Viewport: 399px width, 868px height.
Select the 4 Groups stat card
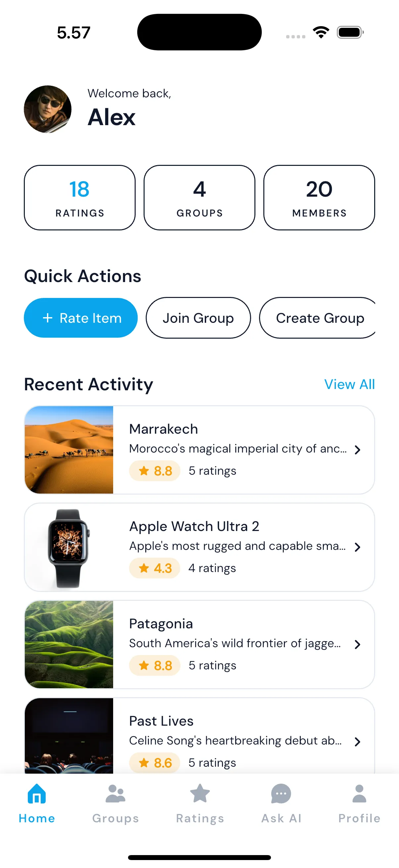point(199,198)
